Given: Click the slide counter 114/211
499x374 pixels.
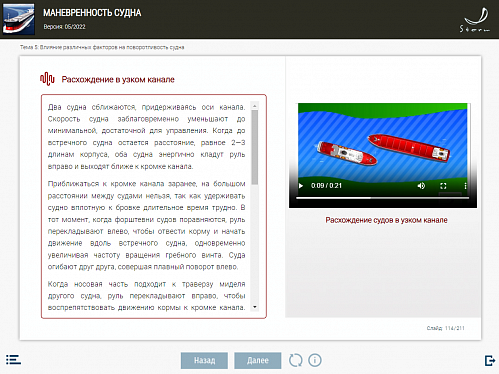Looking at the screenshot, I should tap(445, 328).
